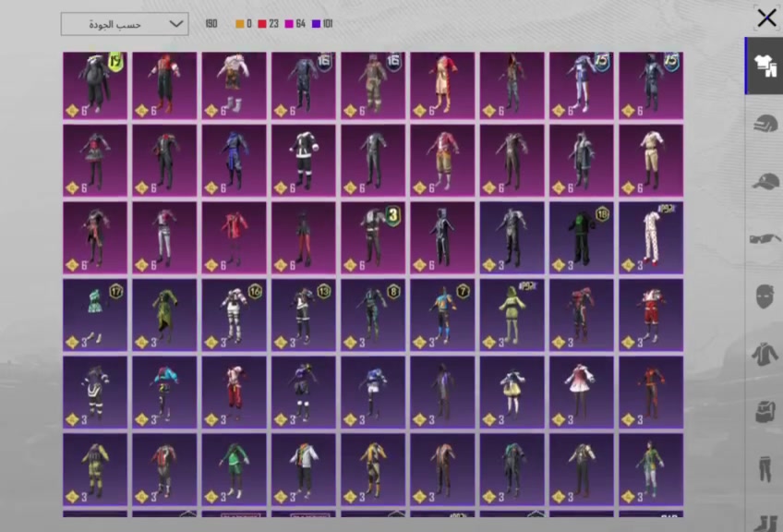The width and height of the screenshot is (783, 532).
Task: Open the cap headwear category icon
Action: click(765, 181)
